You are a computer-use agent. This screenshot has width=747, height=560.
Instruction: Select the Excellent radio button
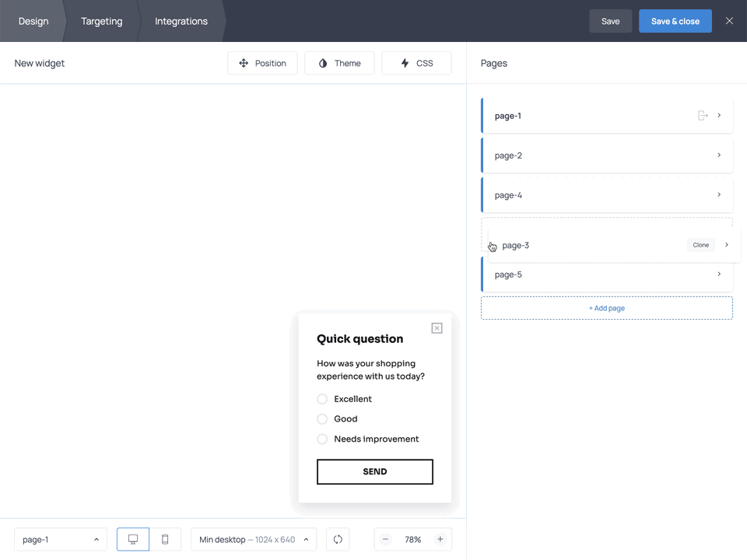tap(322, 398)
